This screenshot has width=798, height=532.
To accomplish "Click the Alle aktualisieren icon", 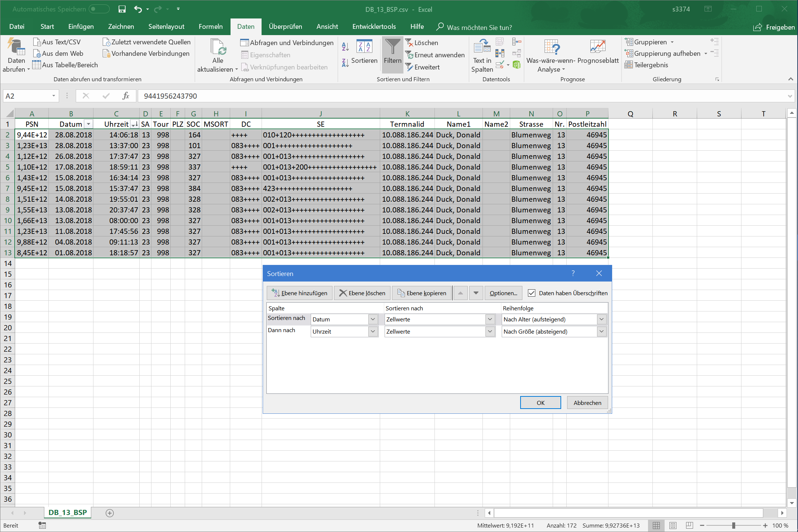I will tap(218, 47).
